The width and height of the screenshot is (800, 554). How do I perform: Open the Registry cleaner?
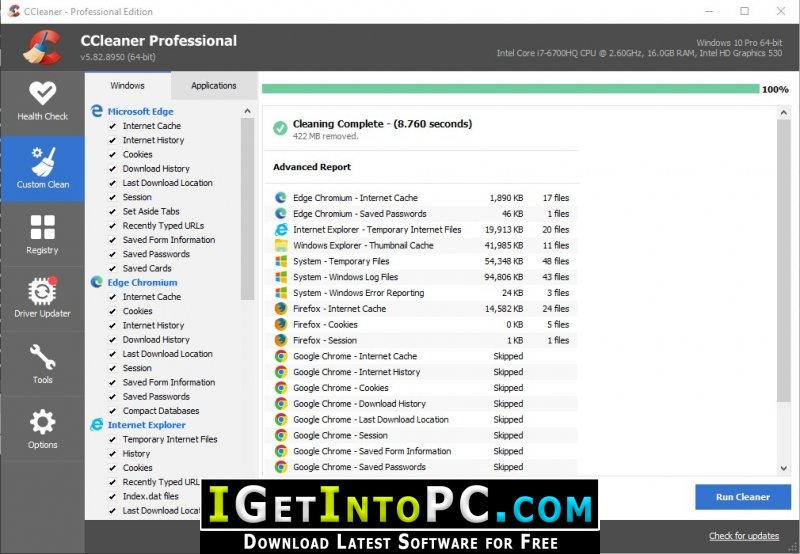42,235
